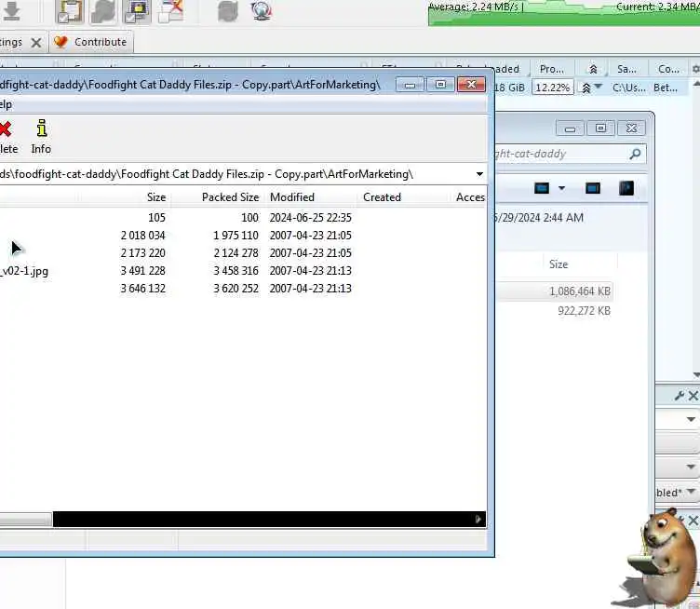Image resolution: width=700 pixels, height=609 pixels.
Task: Click the ArtForMarketing path address field
Action: point(236,174)
